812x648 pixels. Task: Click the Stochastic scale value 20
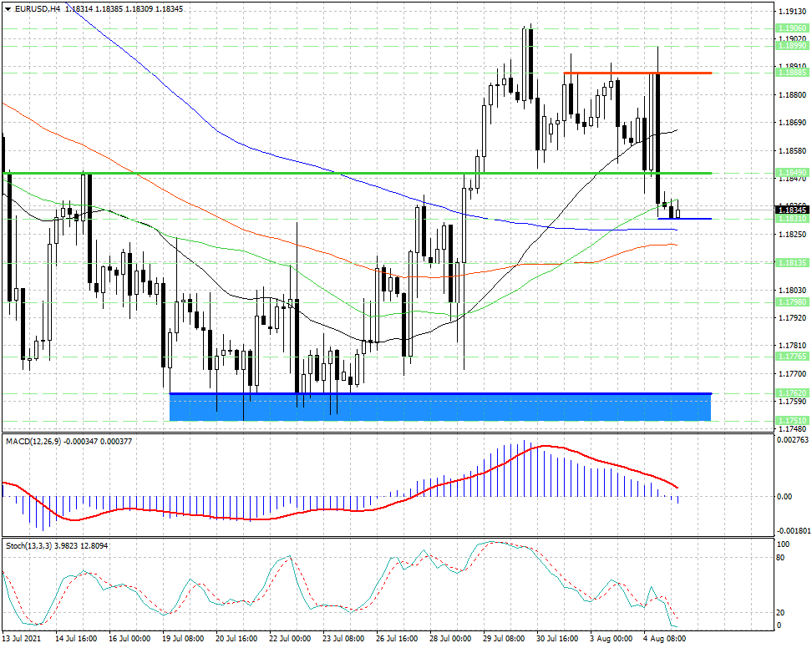pos(781,613)
